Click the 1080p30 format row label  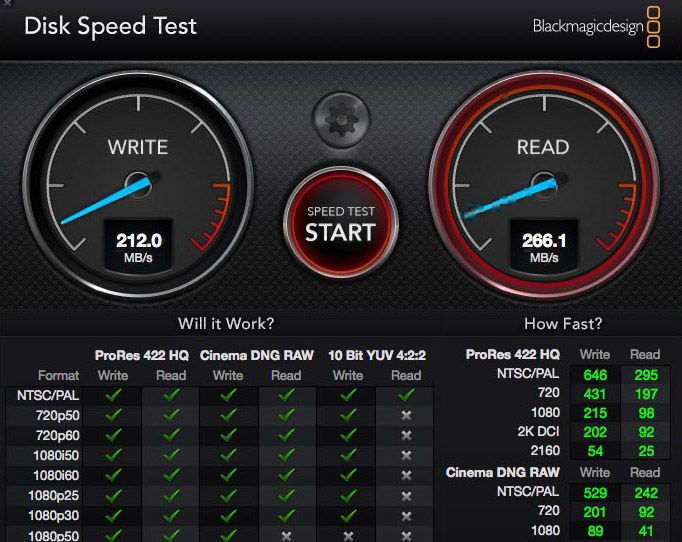tap(56, 515)
